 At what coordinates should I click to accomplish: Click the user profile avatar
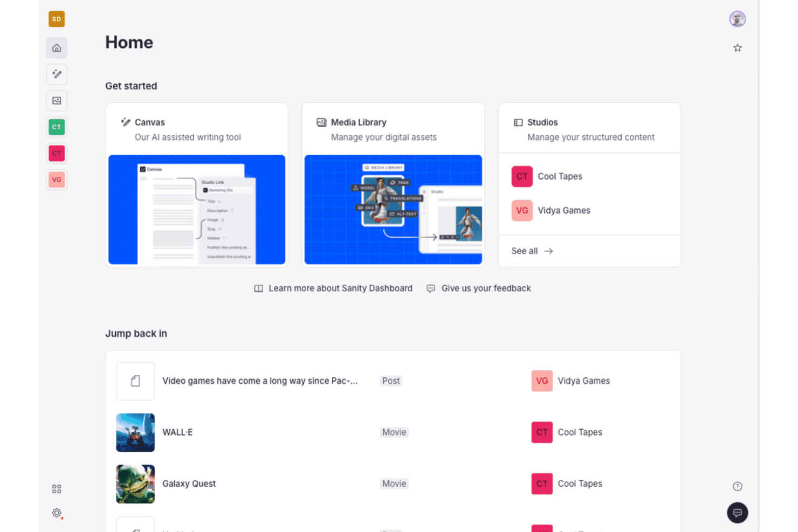[737, 19]
